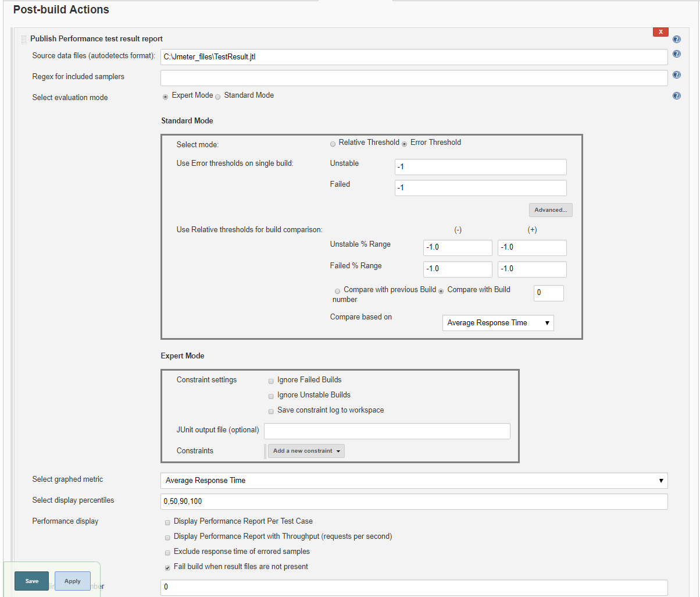This screenshot has height=597, width=700.
Task: Enable Save constraint log to workspace
Action: click(271, 411)
